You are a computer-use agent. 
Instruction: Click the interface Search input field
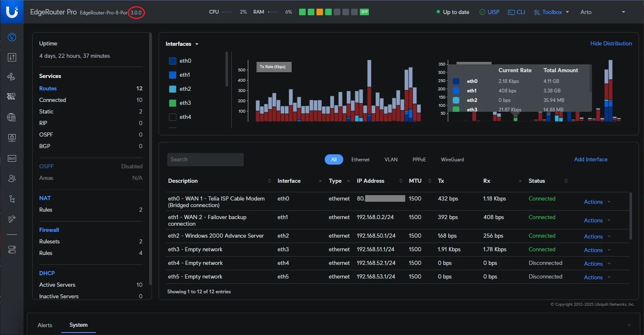pyautogui.click(x=205, y=160)
